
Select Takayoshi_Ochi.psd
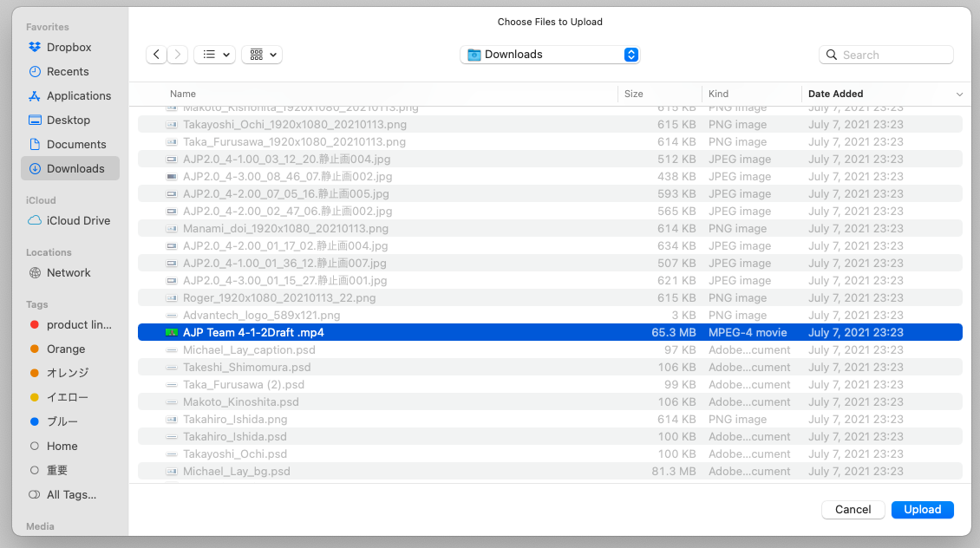[550, 454]
